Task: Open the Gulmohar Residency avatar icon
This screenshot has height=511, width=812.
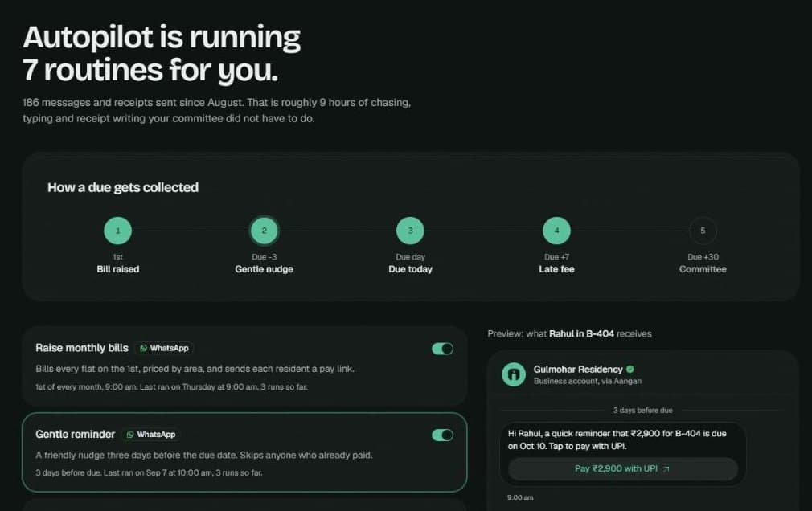Action: [514, 374]
